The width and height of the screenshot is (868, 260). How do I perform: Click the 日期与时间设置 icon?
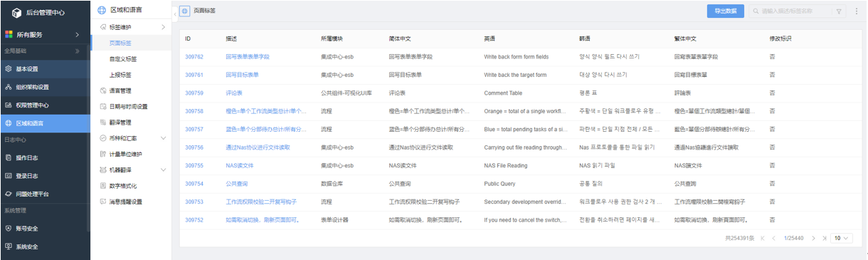click(102, 106)
